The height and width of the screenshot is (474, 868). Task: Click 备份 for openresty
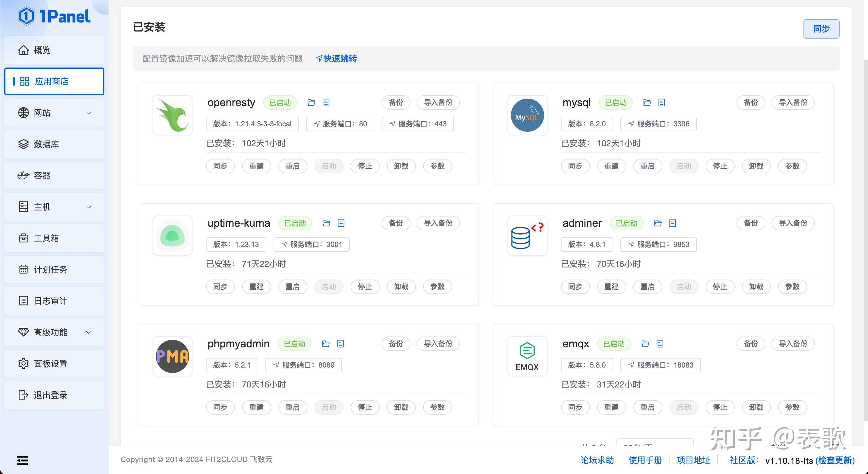coord(396,103)
